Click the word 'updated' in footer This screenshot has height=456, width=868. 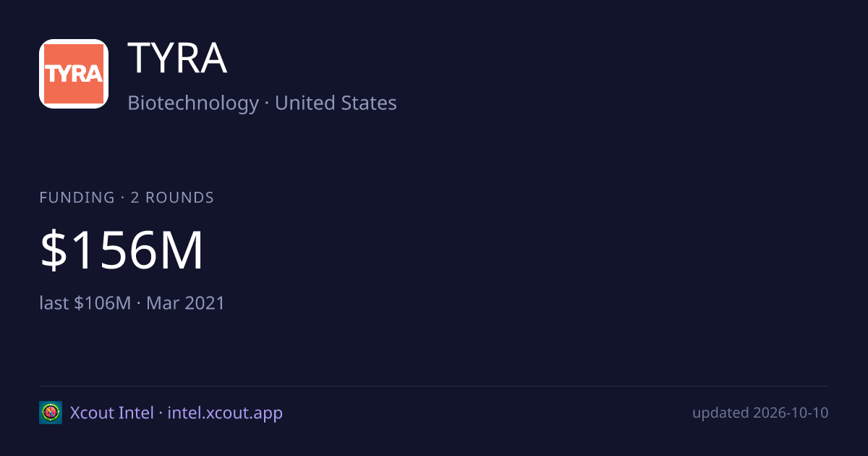click(x=720, y=413)
